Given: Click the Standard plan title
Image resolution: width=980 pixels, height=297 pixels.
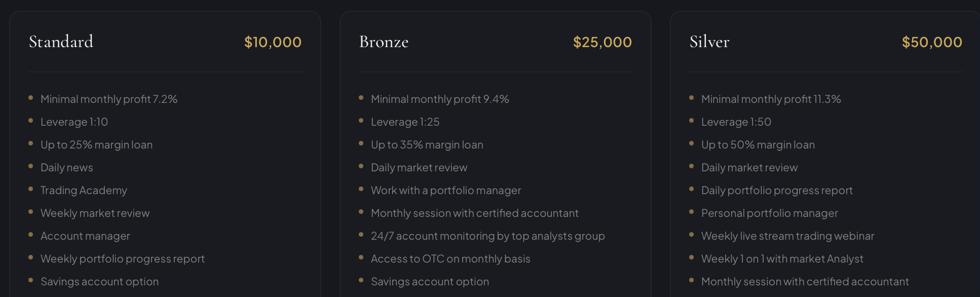Looking at the screenshot, I should pos(61,42).
